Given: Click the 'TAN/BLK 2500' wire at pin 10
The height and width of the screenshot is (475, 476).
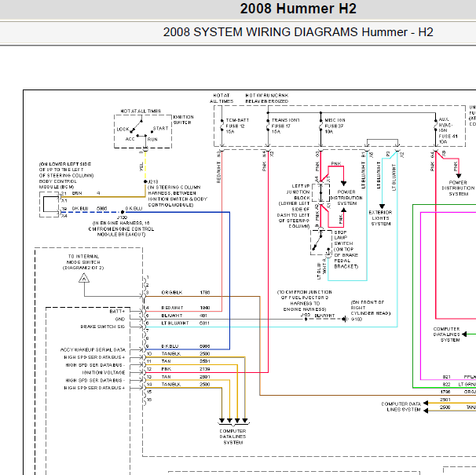Looking at the screenshot, I should click(x=185, y=354).
